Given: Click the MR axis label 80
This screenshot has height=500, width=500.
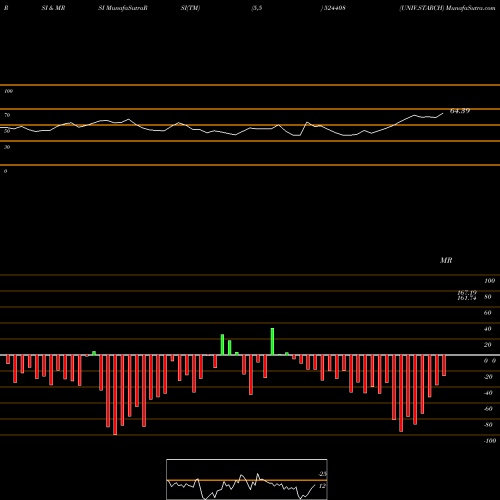Looking at the screenshot, I should tap(488, 297).
